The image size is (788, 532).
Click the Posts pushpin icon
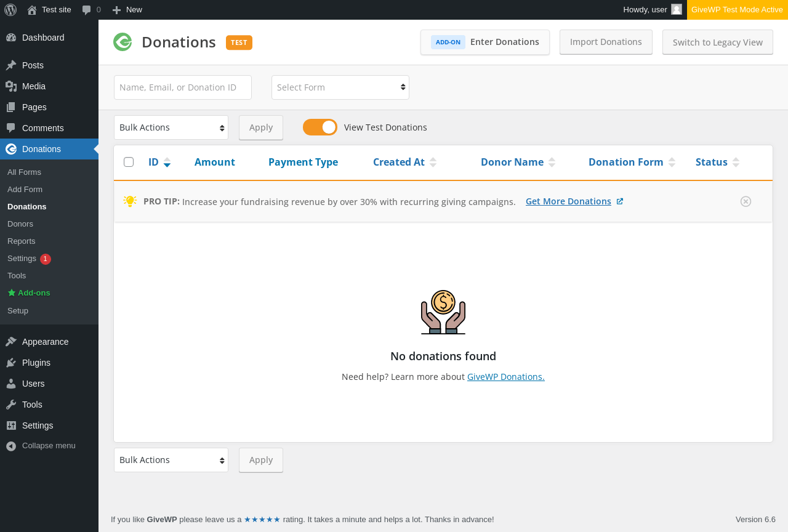tap(11, 65)
